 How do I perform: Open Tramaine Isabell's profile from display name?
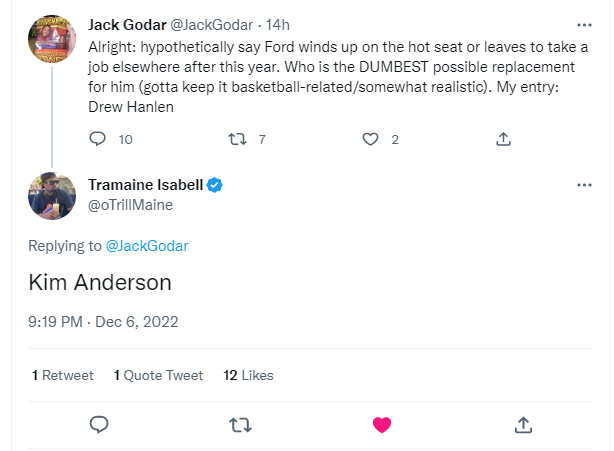145,185
